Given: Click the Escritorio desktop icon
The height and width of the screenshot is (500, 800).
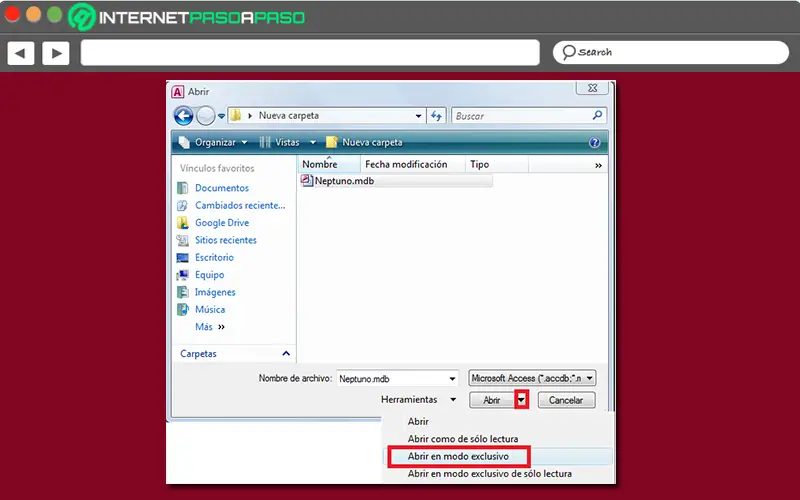Looking at the screenshot, I should click(x=183, y=258).
